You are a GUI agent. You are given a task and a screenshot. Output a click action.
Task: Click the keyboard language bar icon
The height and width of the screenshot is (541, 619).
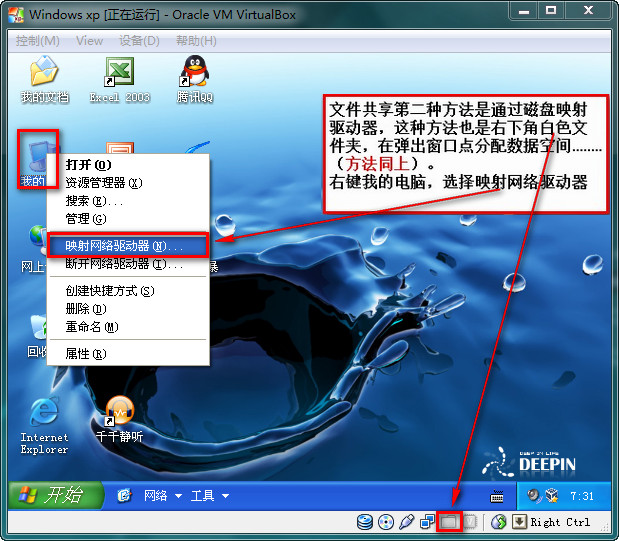coord(497,495)
